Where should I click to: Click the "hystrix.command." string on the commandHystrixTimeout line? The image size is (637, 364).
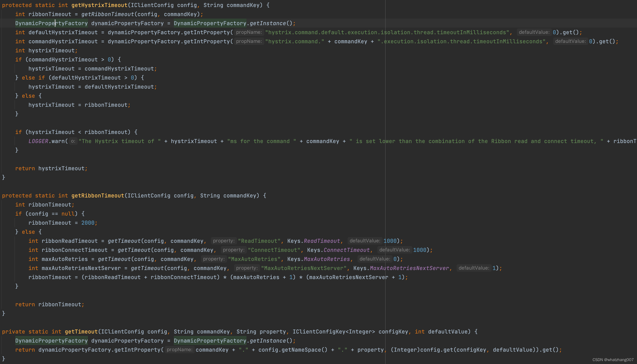294,41
